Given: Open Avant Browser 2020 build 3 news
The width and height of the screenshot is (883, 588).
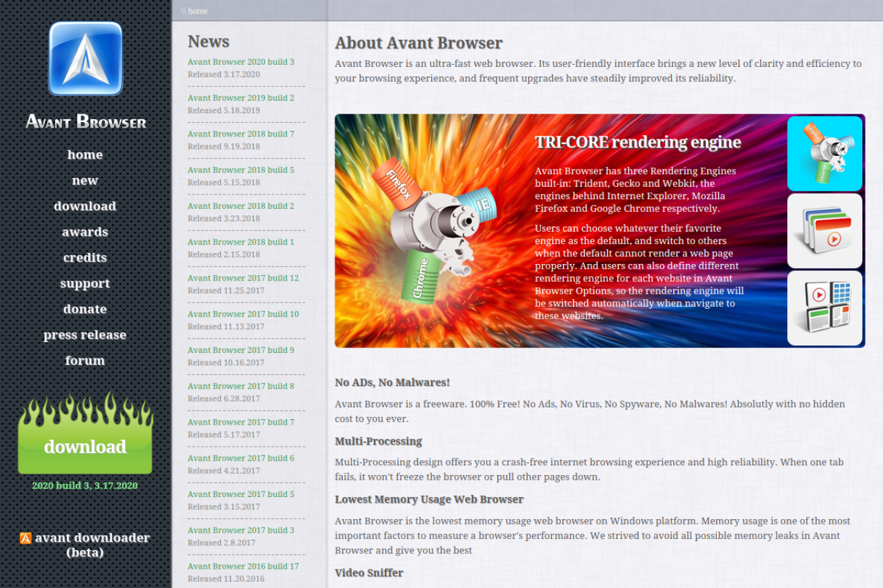Looking at the screenshot, I should click(x=241, y=62).
